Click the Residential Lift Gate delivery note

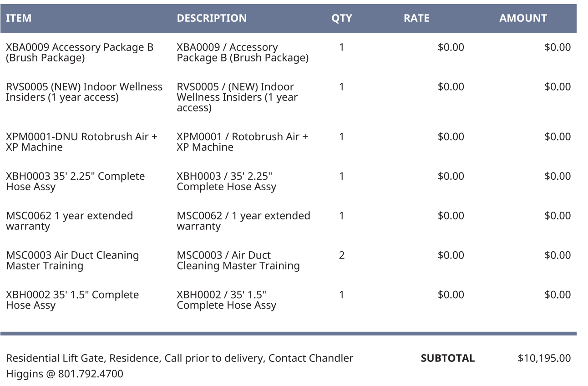[x=179, y=358]
